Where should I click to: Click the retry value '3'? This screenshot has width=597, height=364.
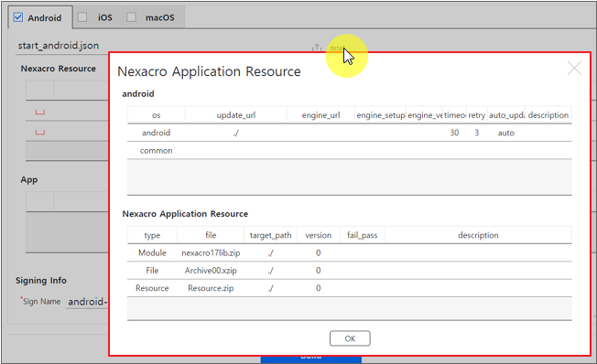click(477, 133)
